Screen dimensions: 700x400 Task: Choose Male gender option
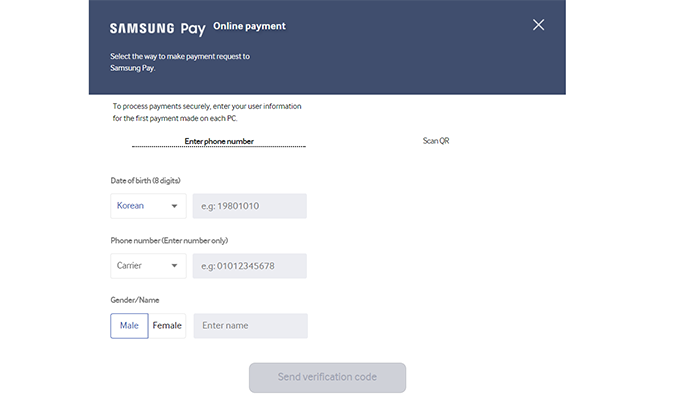pos(129,325)
